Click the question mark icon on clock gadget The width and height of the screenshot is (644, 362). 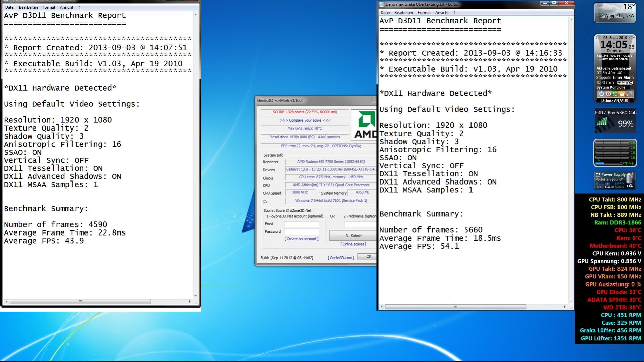598,37
